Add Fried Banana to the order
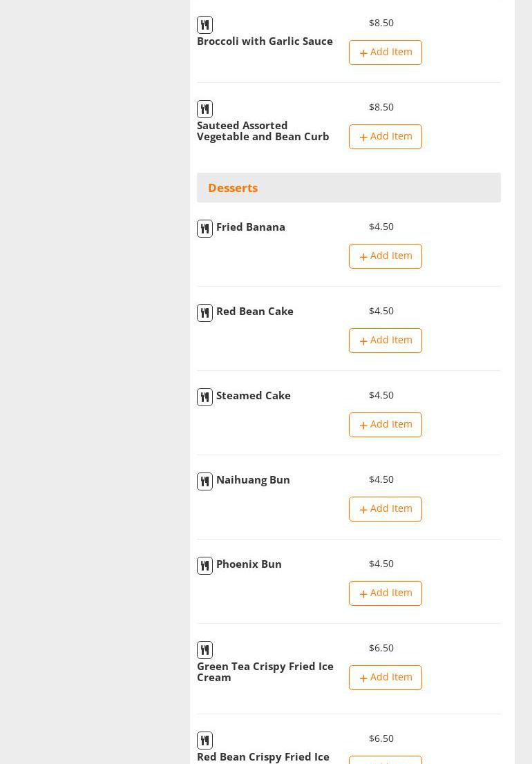Image resolution: width=532 pixels, height=764 pixels. point(386,256)
